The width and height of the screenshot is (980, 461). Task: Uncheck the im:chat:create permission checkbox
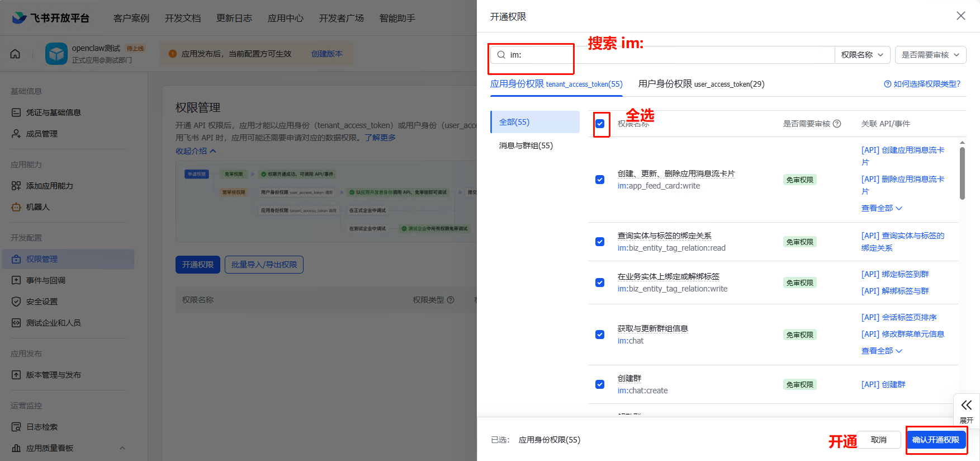click(x=600, y=384)
